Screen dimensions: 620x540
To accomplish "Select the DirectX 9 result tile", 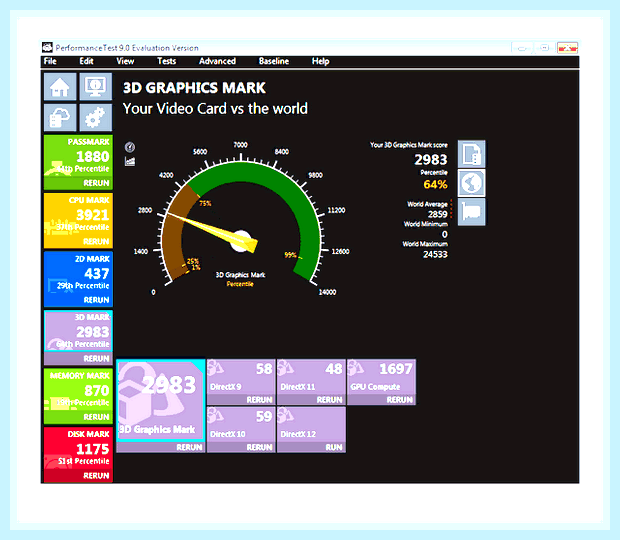I will (x=241, y=377).
